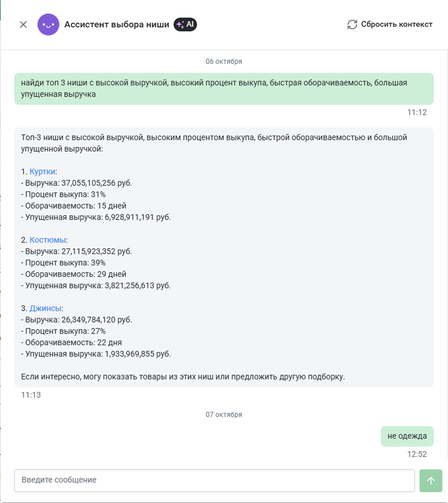Click the 11:12 message timestamp

(x=417, y=113)
